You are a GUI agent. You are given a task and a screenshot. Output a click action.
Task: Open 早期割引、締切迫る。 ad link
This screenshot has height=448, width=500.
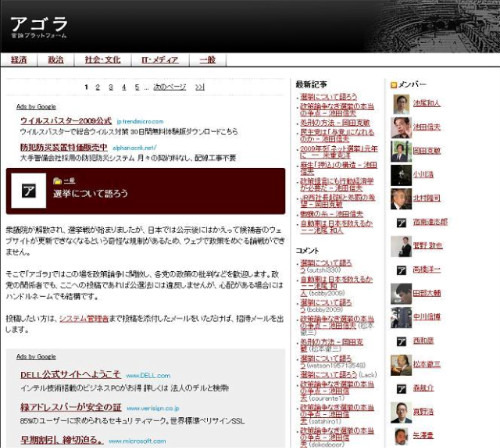(x=62, y=440)
